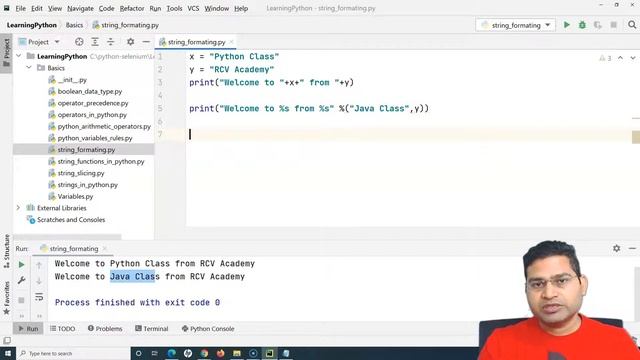
Task: Click the locate/select opened file target icon
Action: pos(79,42)
